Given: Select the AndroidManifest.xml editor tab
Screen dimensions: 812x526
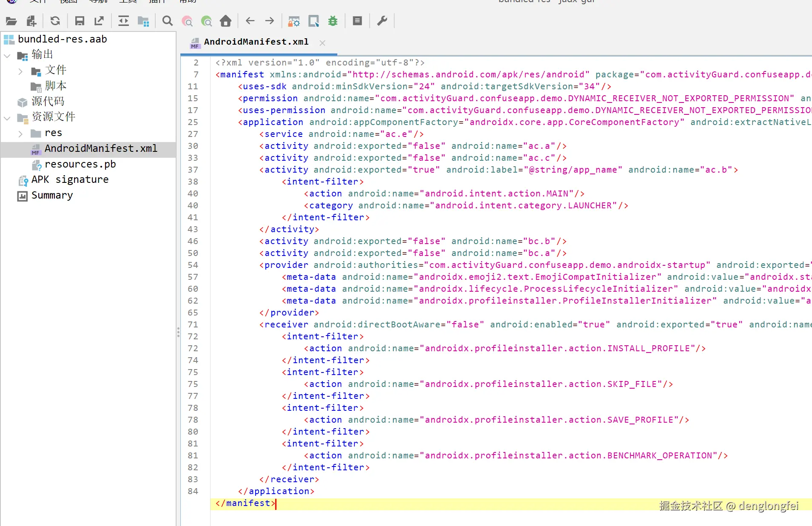Looking at the screenshot, I should click(256, 42).
